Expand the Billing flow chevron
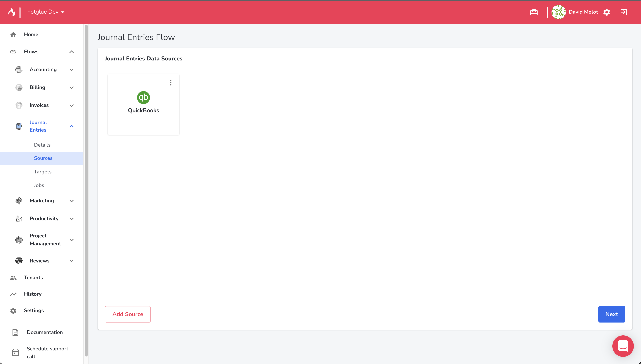Screen dimensions: 641x364 [x=72, y=87]
